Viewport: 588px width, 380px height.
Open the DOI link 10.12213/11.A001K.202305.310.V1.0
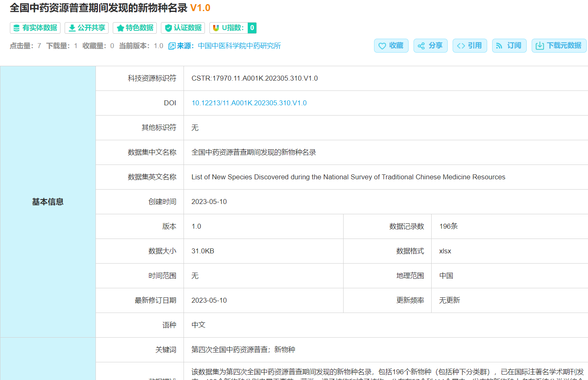pos(249,103)
